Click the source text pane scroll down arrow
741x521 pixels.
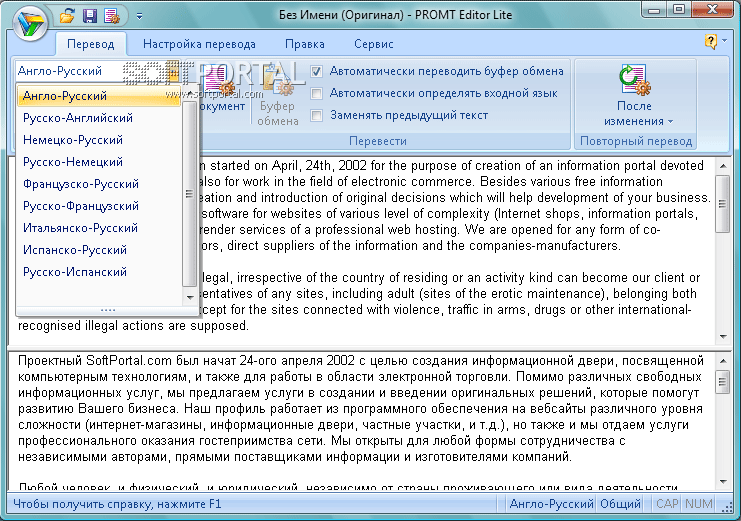click(x=723, y=337)
